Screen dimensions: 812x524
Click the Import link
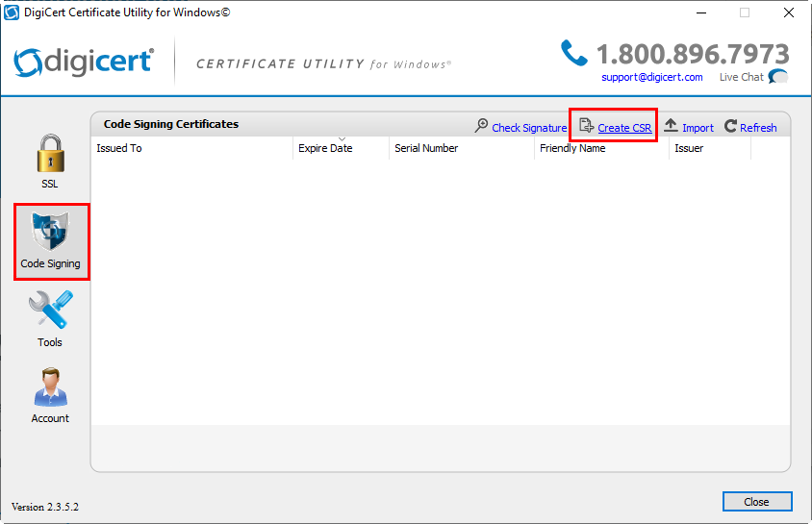698,128
